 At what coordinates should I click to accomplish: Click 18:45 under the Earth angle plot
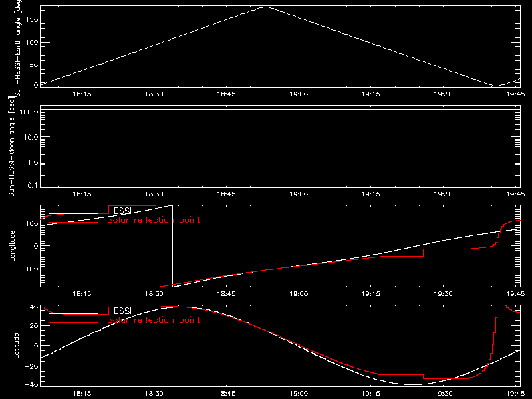pos(226,94)
